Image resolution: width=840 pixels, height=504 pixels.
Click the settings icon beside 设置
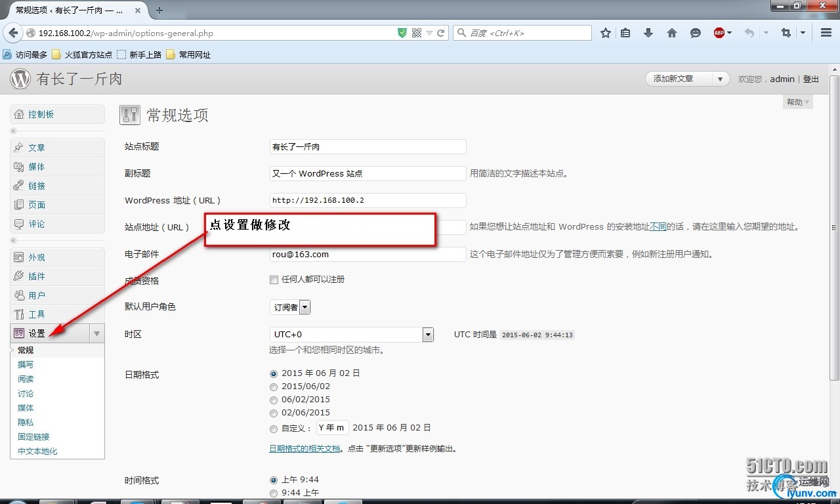click(19, 333)
